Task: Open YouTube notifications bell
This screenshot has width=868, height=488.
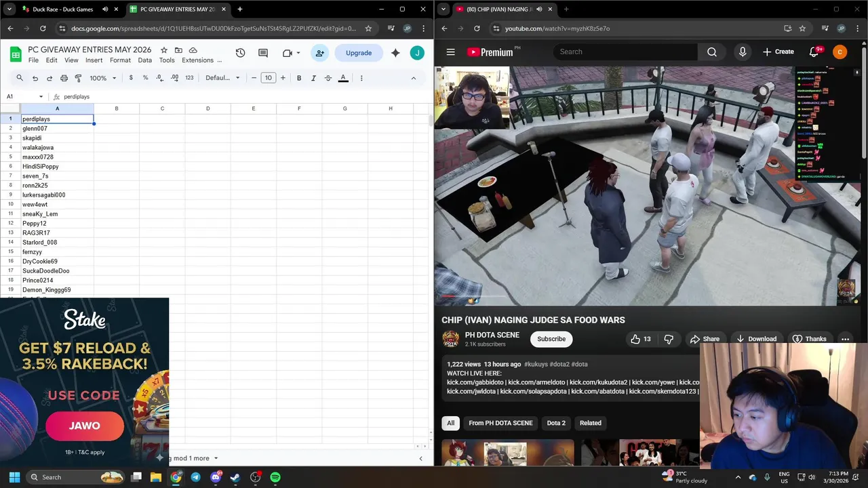Action: [814, 52]
